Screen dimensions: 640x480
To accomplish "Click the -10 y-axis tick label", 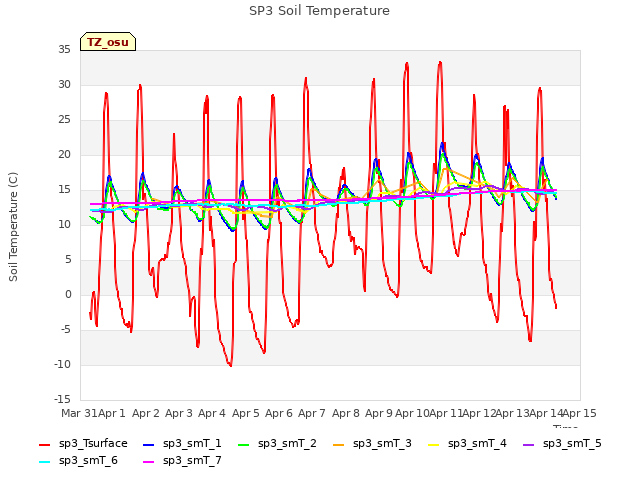I will point(62,365).
